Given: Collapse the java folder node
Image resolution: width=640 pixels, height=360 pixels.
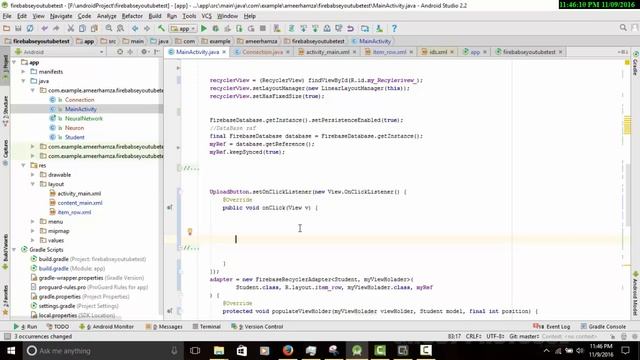Looking at the screenshot, I should pyautogui.click(x=23, y=81).
